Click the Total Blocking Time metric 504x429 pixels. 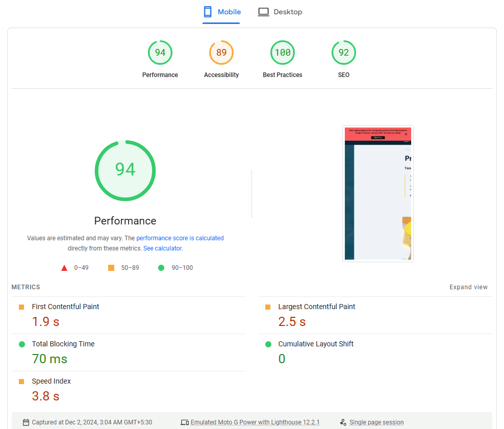point(63,344)
